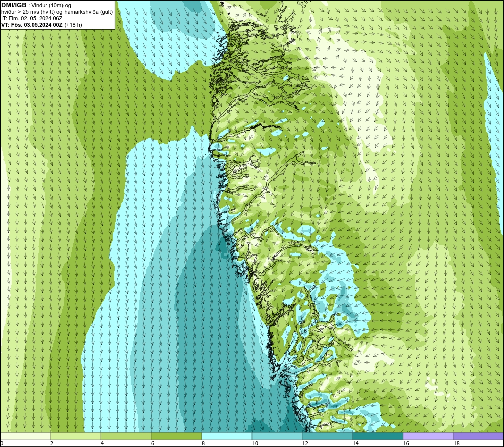Click the scale label '2'
504x447 pixels.
(x=52, y=444)
